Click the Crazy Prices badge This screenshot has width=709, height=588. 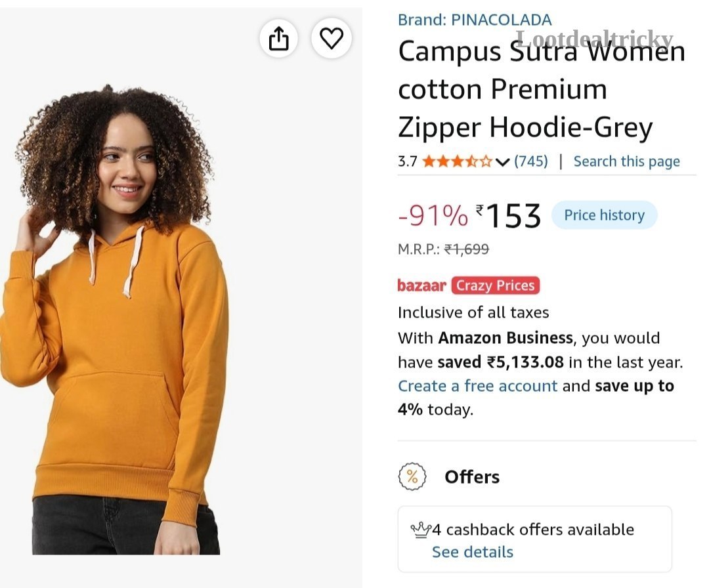point(495,285)
